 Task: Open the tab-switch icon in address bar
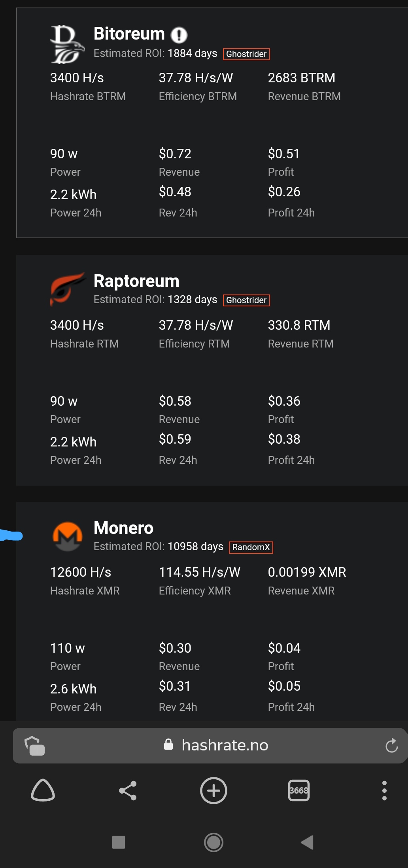tap(35, 745)
